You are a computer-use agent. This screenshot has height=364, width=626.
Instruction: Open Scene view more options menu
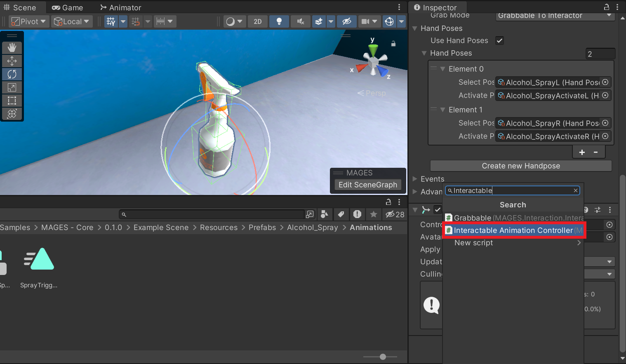(x=399, y=7)
